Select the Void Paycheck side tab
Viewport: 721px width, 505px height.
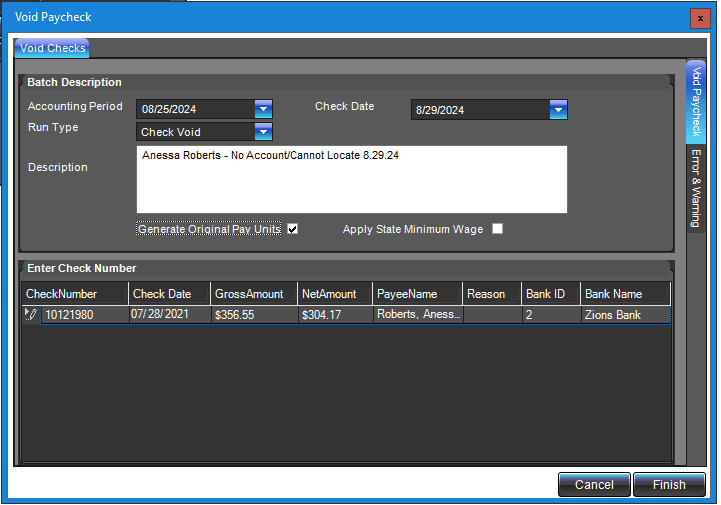(x=696, y=102)
